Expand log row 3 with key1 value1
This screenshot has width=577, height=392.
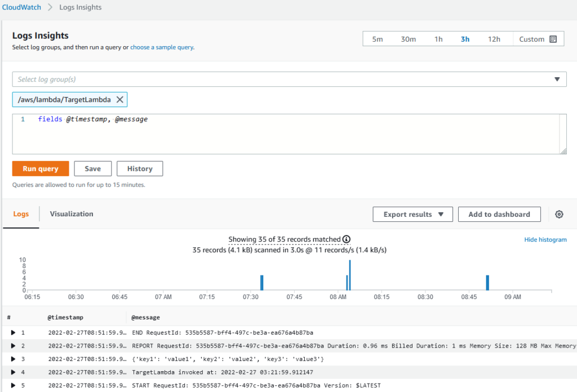(x=14, y=359)
